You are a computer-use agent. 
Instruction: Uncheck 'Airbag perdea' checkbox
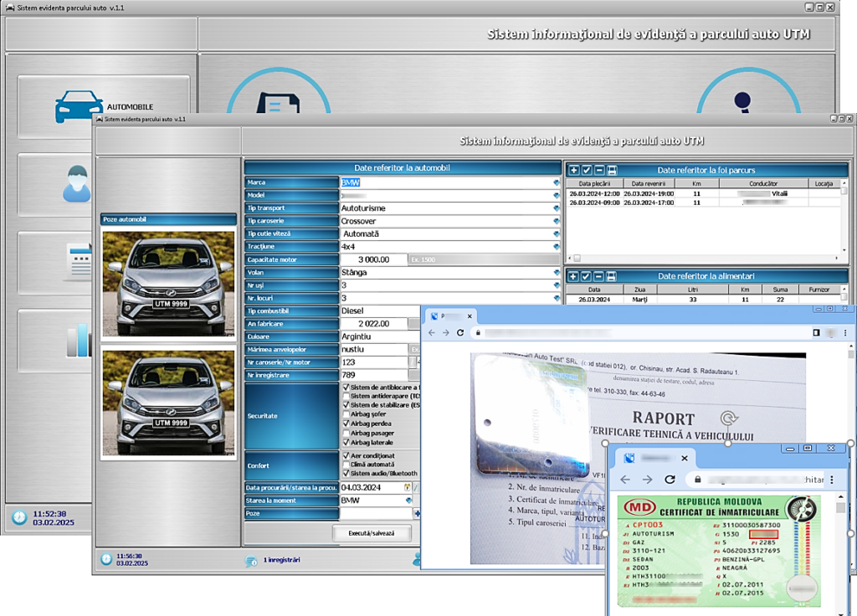(346, 423)
